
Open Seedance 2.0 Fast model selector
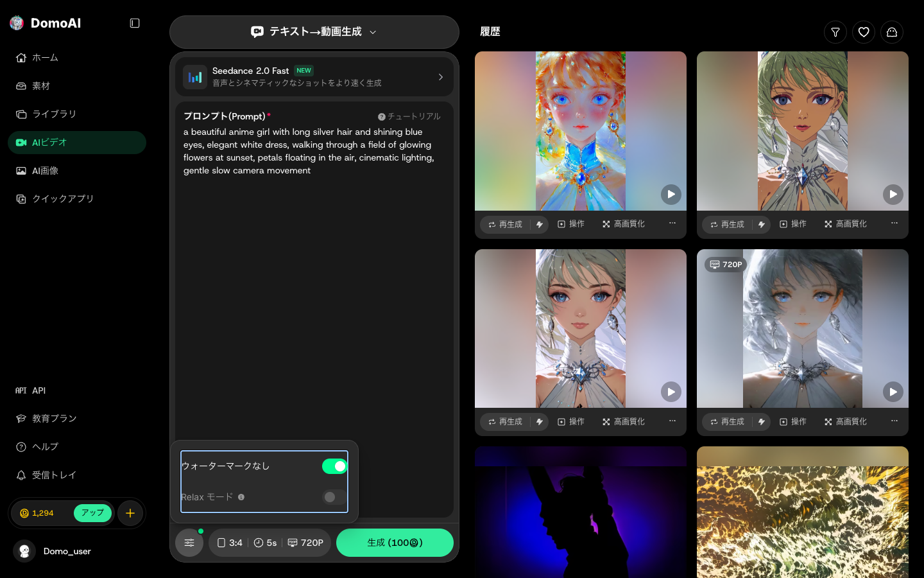pyautogui.click(x=314, y=76)
